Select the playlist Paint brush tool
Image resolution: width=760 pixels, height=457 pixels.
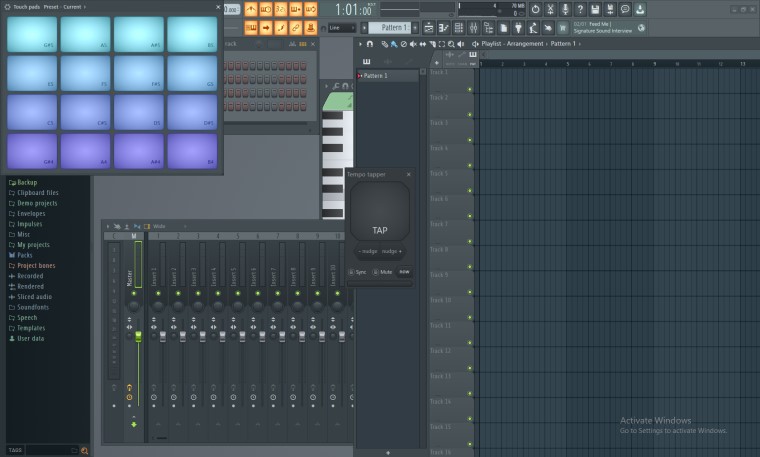pos(394,44)
